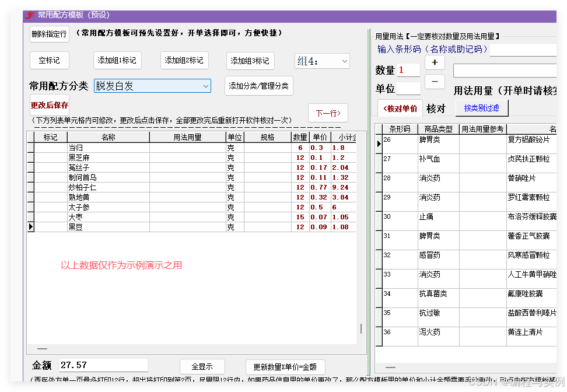Filter by category with 按类别过滤
Image resolution: width=567 pixels, height=392 pixels.
click(x=482, y=108)
